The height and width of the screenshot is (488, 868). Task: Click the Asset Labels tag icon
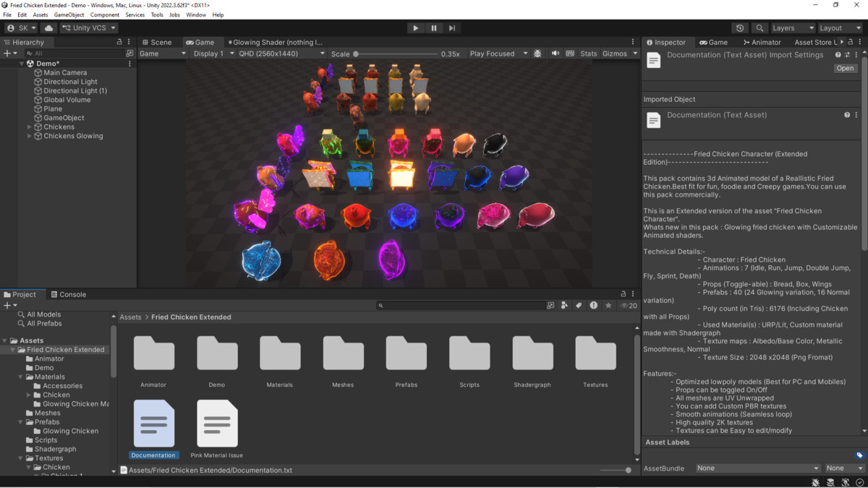tap(859, 455)
